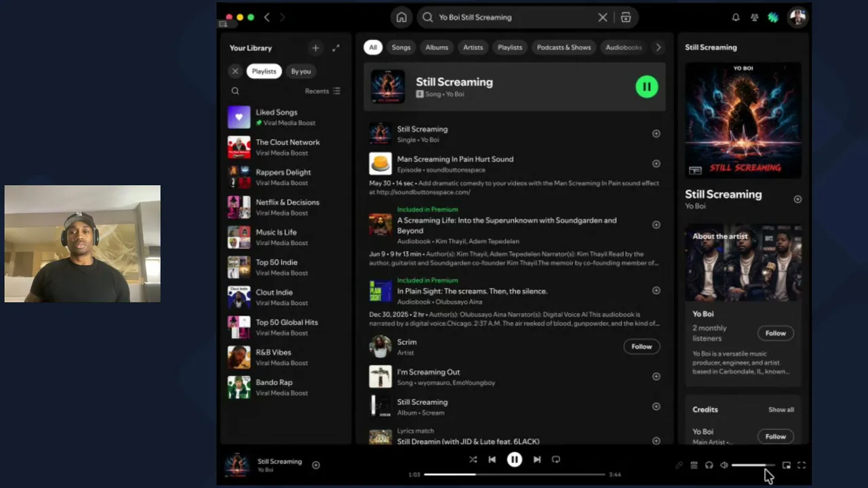Switch to Podcasts & Shows tab
The image size is (868, 488).
click(x=564, y=47)
